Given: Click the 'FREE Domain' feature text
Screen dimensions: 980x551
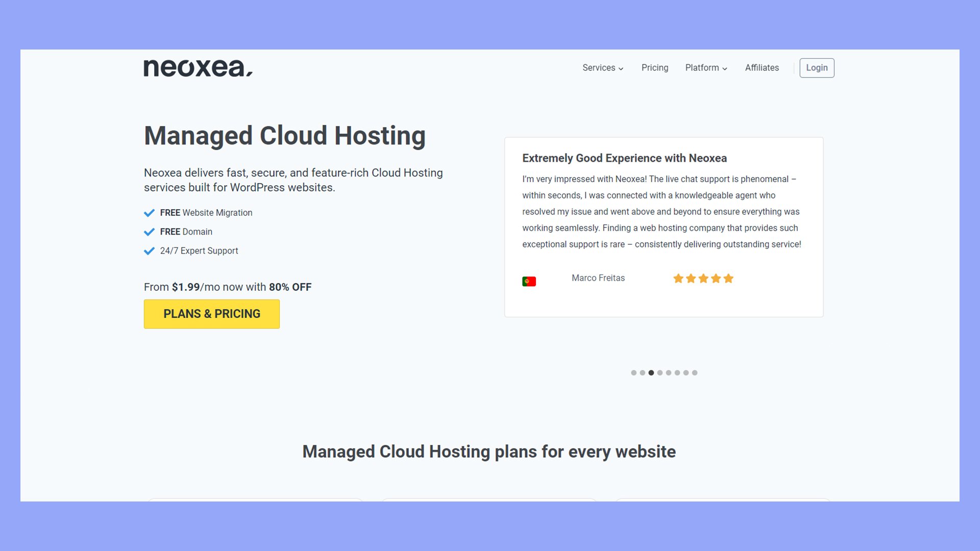Looking at the screenshot, I should [186, 232].
